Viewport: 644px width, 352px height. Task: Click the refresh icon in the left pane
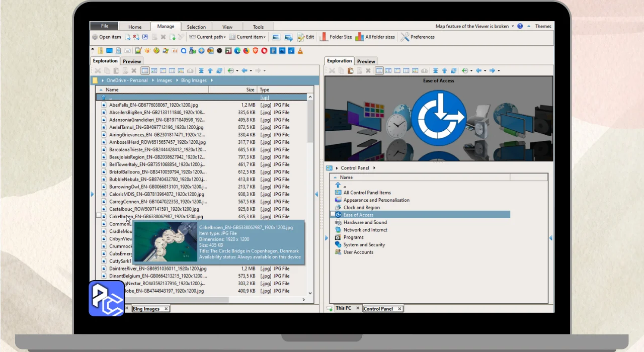click(x=219, y=71)
